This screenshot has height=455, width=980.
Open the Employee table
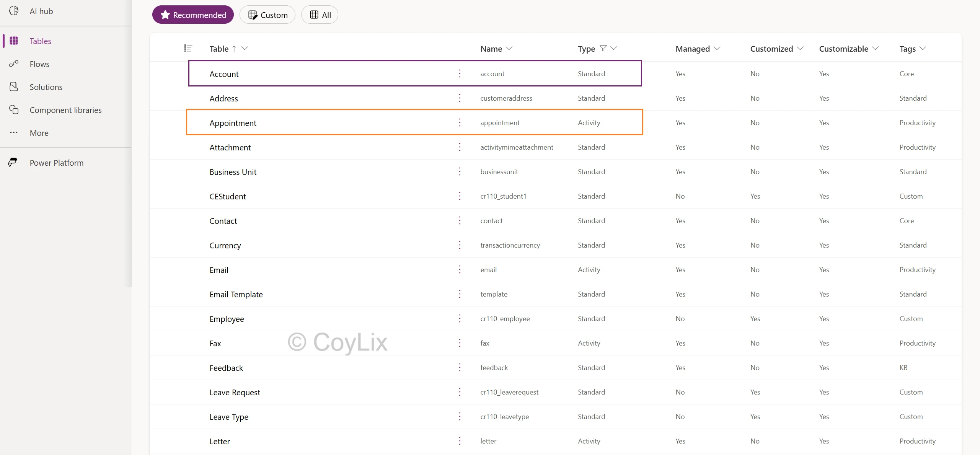point(227,319)
